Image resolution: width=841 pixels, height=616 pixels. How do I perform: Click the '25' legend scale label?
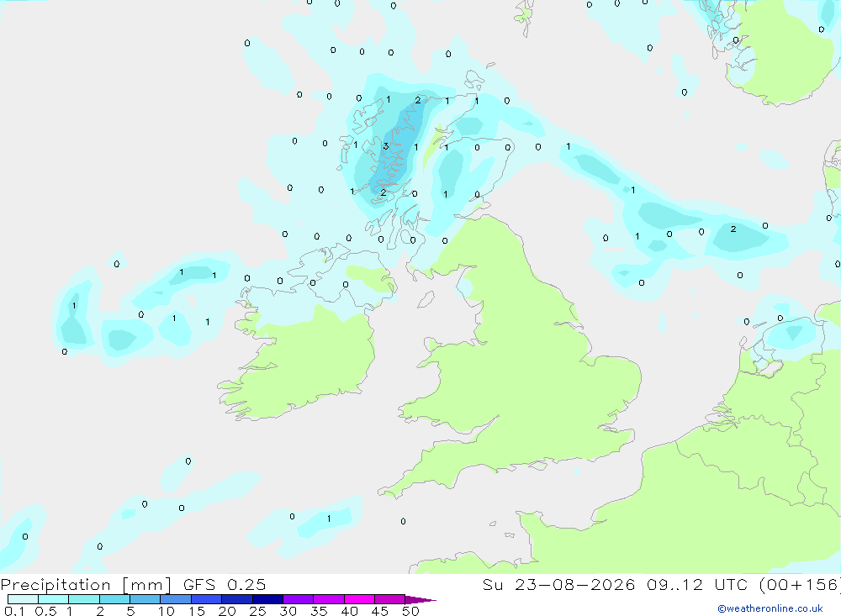[x=258, y=611]
